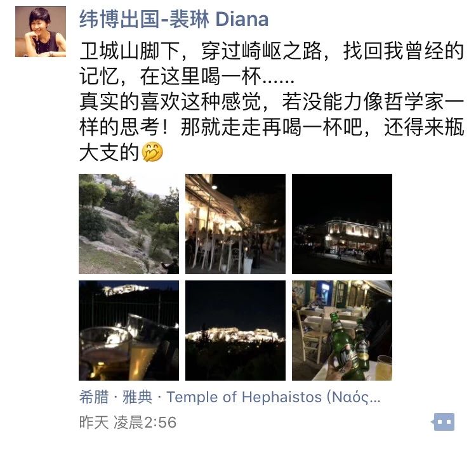
Task: Open the profile avatar of Diana
Action: pos(41,32)
